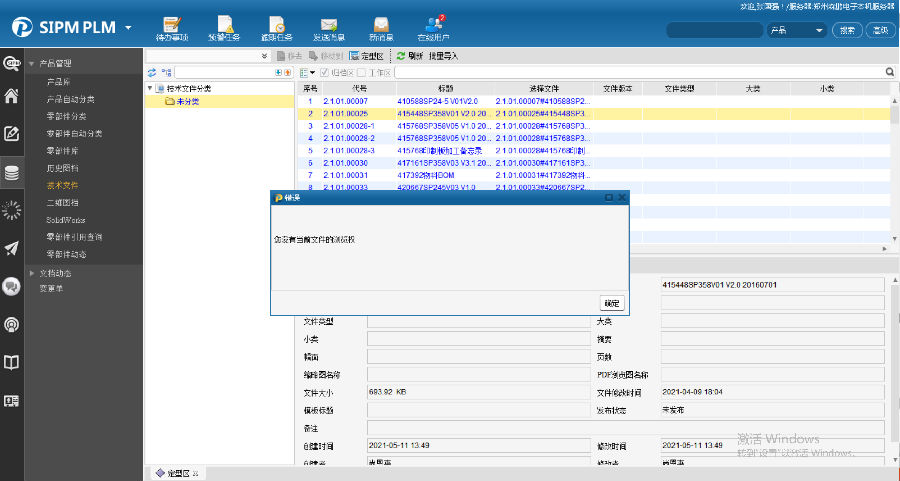
Task: Toggle the 归档区 checkbox
Action: coord(325,72)
